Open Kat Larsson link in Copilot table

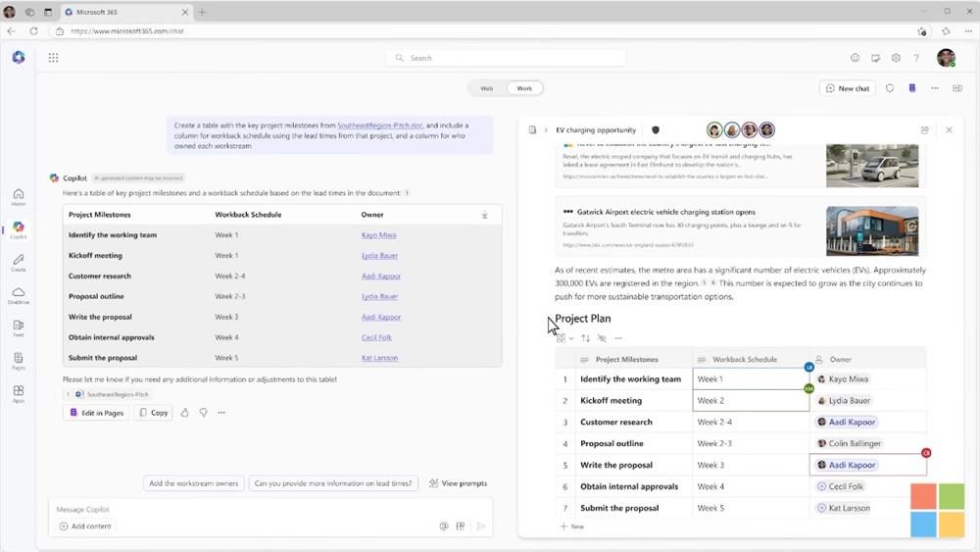379,358
